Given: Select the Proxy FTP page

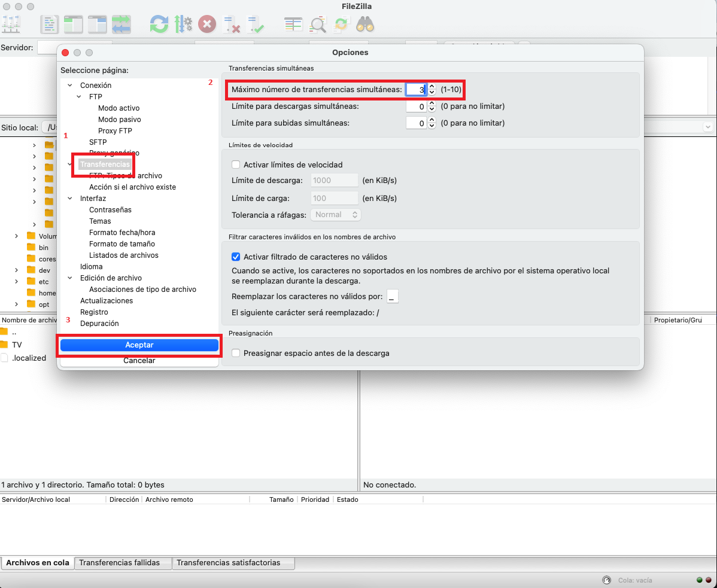Looking at the screenshot, I should click(116, 130).
